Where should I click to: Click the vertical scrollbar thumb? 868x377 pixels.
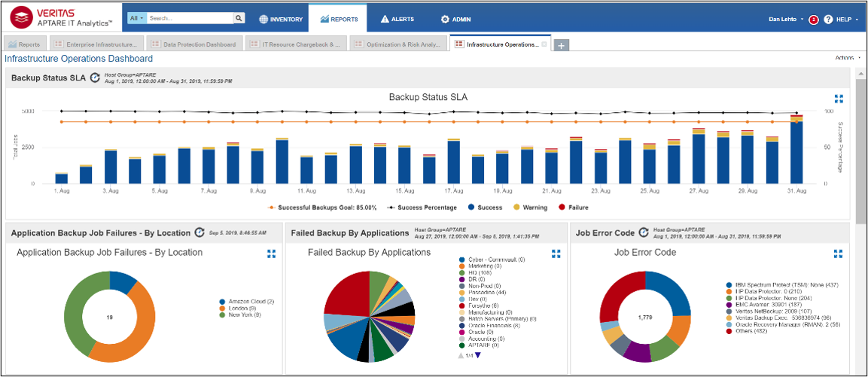860,150
